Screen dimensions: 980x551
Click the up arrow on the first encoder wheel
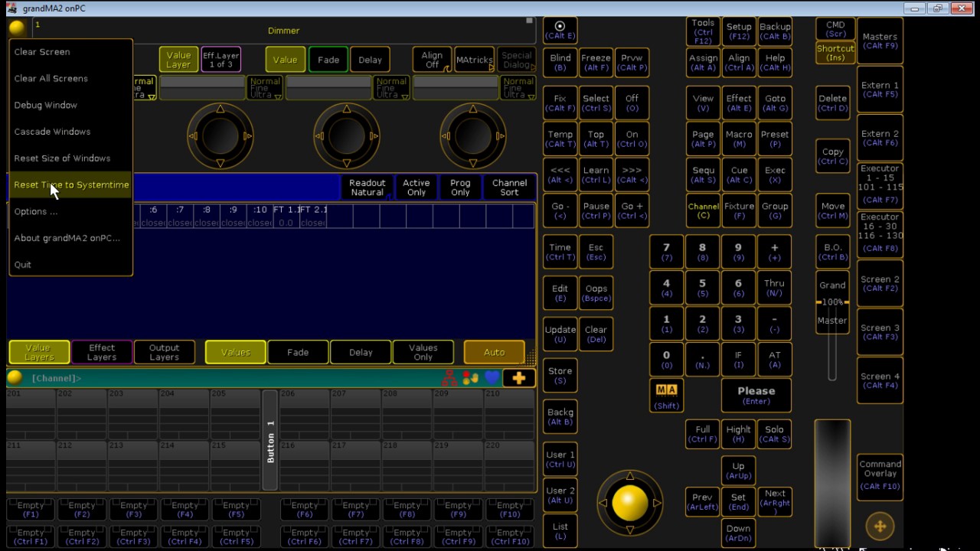pyautogui.click(x=220, y=109)
